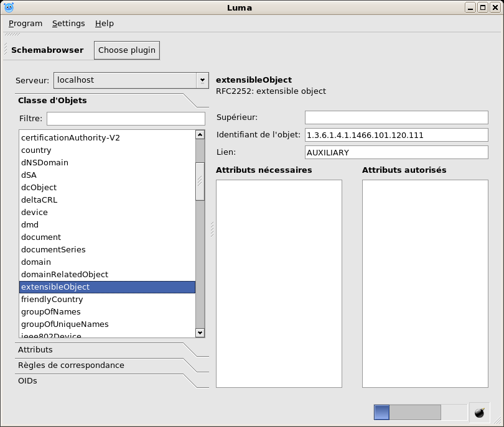
Task: Expand the Règles de correspondance section
Action: click(71, 365)
